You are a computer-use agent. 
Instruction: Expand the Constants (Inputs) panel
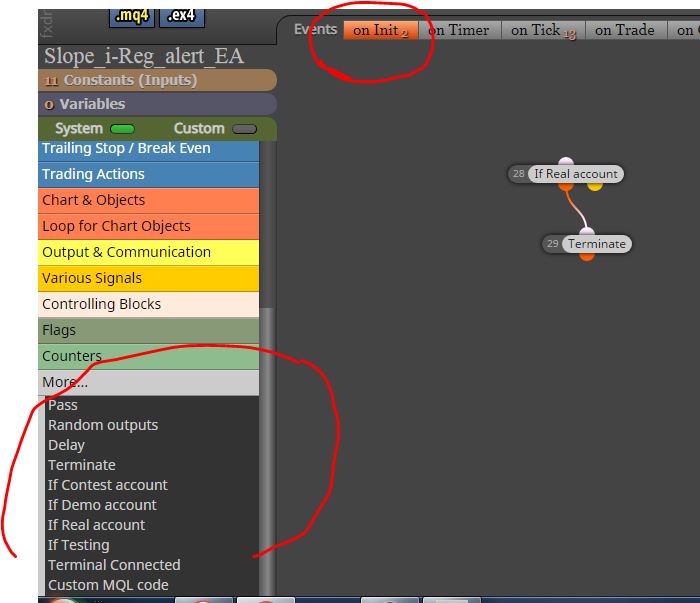[157, 80]
